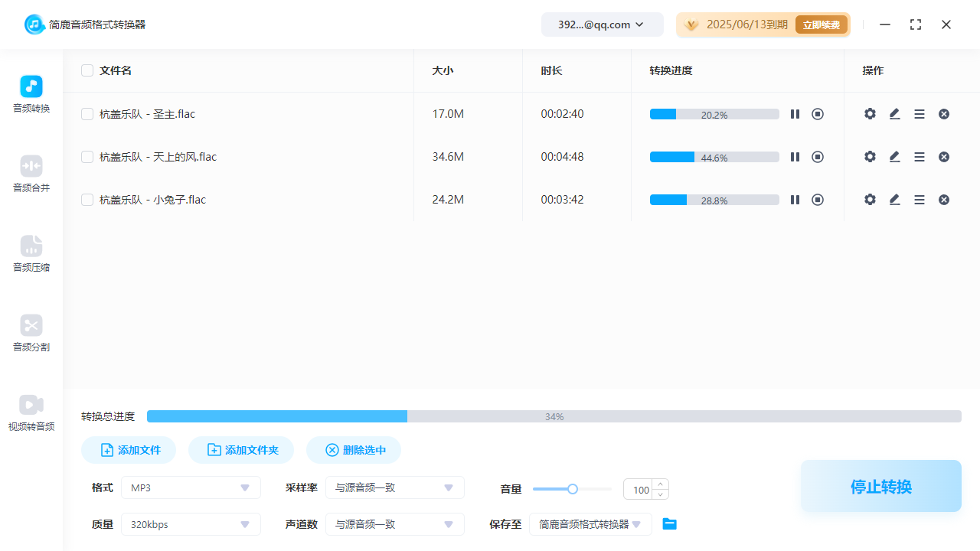Open settings gear for 小兔子.flac row
This screenshot has width=980, height=551.
869,199
